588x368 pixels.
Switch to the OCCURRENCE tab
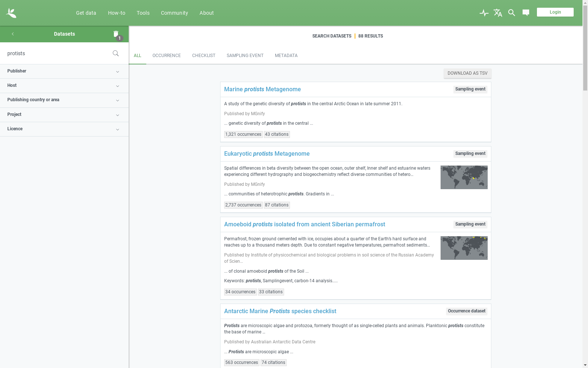[x=166, y=56]
